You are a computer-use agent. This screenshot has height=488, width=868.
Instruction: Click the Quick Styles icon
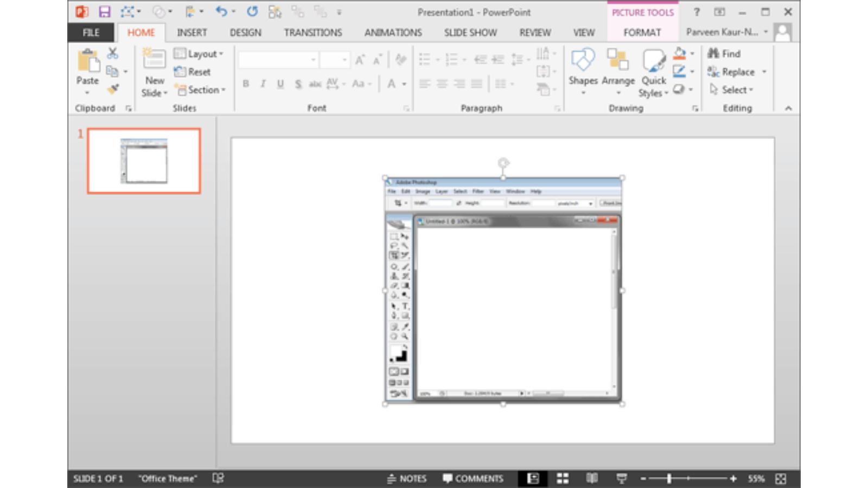point(654,61)
